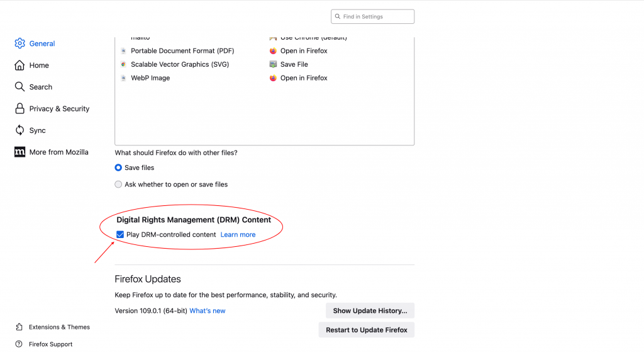Open the Privacy & Security settings tab
The height and width of the screenshot is (352, 644).
(x=59, y=109)
